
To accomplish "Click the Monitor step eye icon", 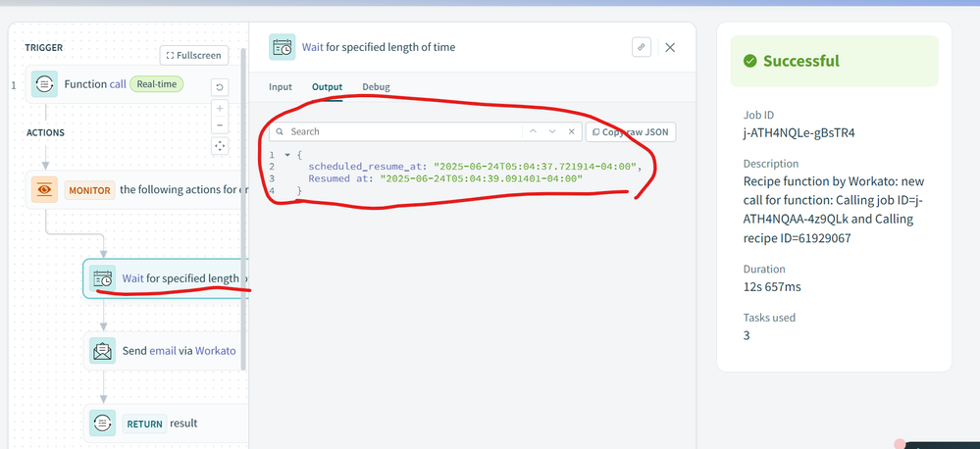I will pos(45,189).
